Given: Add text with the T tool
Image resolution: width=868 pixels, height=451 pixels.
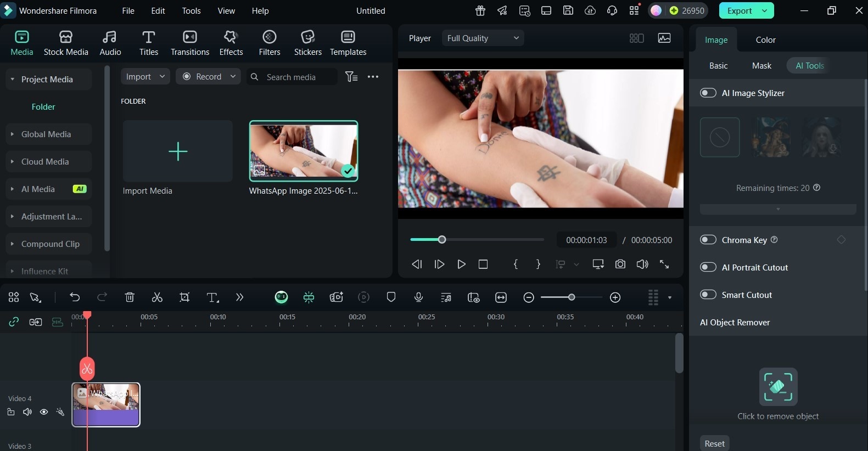Looking at the screenshot, I should coord(212,297).
